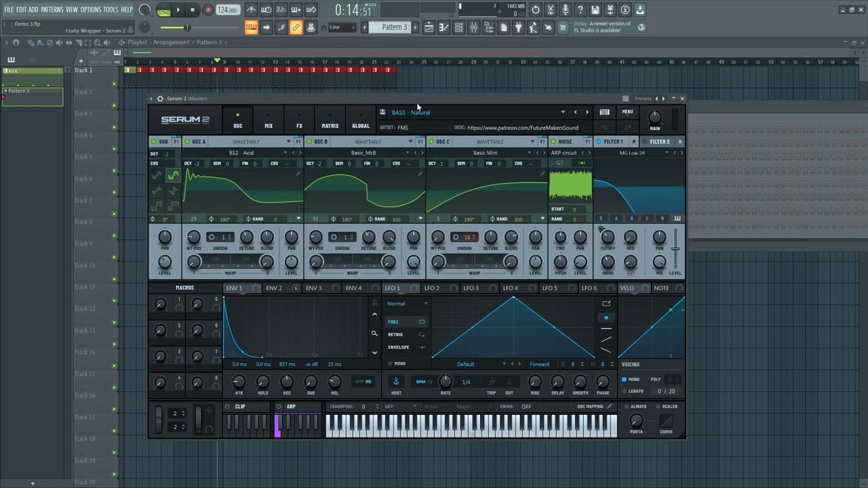Open the Line snap dropdown
Viewport: 868px width, 488px height.
[x=342, y=27]
